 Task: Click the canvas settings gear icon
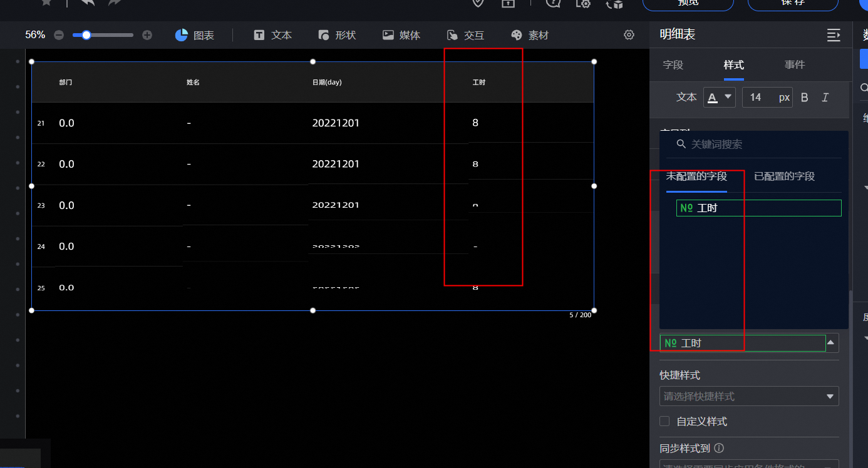click(629, 35)
